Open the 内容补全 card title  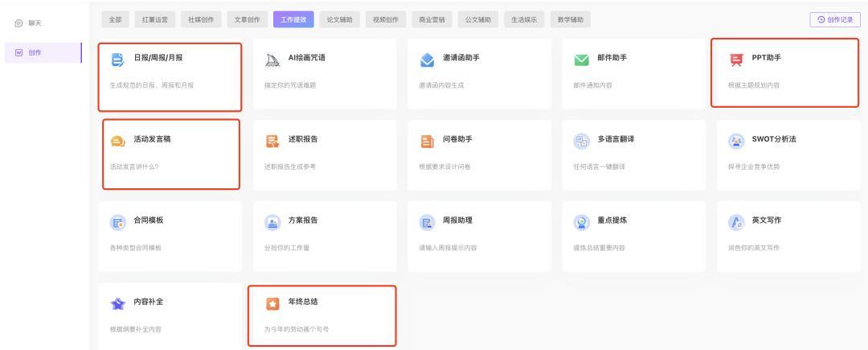pos(149,302)
